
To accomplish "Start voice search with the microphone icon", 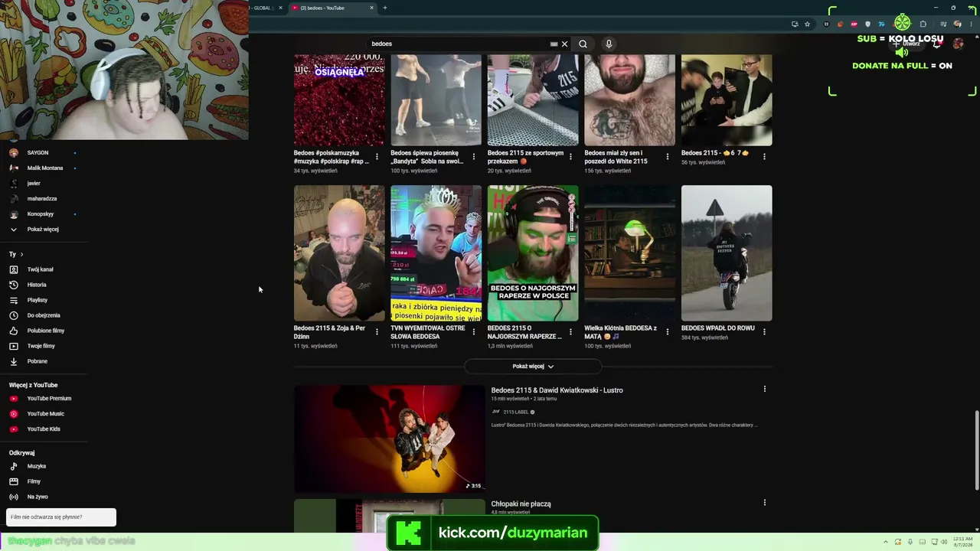I will (x=609, y=44).
